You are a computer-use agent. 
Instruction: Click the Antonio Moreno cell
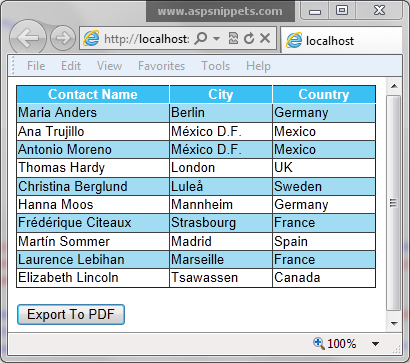(x=93, y=149)
